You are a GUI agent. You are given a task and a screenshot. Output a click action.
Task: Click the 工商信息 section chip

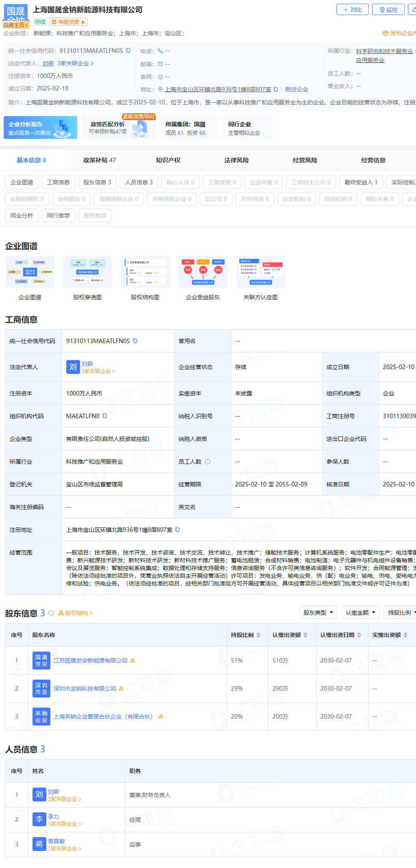pyautogui.click(x=58, y=182)
